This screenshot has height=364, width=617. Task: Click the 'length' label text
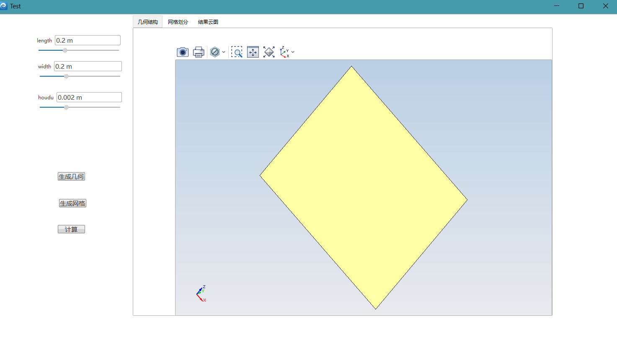[x=44, y=41]
